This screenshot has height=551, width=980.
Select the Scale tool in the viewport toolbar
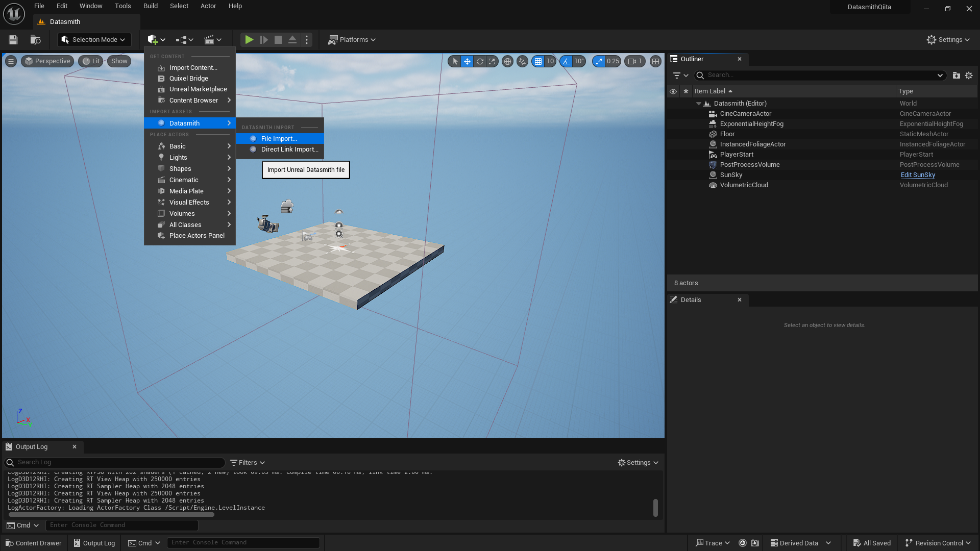pyautogui.click(x=492, y=61)
